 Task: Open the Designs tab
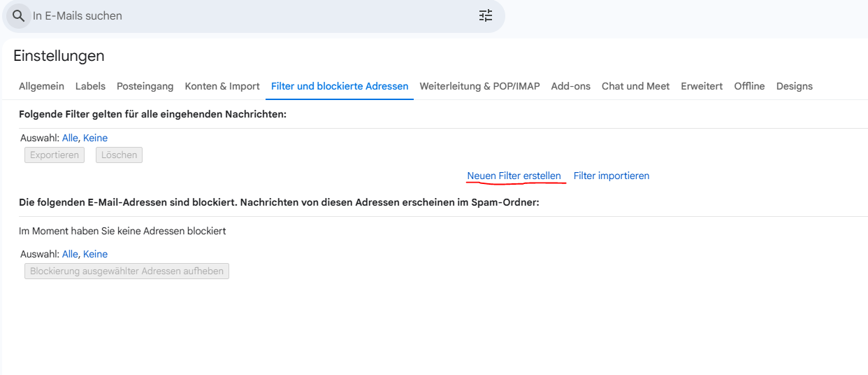pyautogui.click(x=794, y=86)
